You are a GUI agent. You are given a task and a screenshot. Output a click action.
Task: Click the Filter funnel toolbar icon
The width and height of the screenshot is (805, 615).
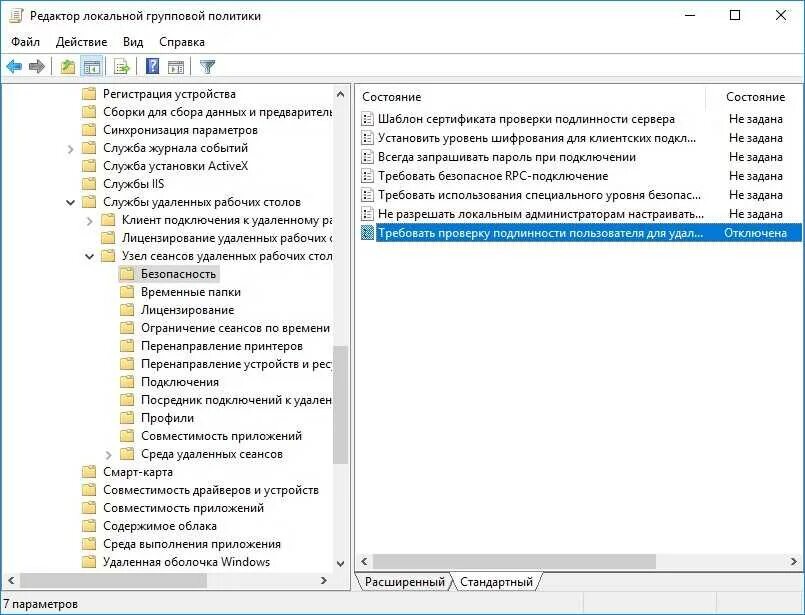(x=207, y=67)
